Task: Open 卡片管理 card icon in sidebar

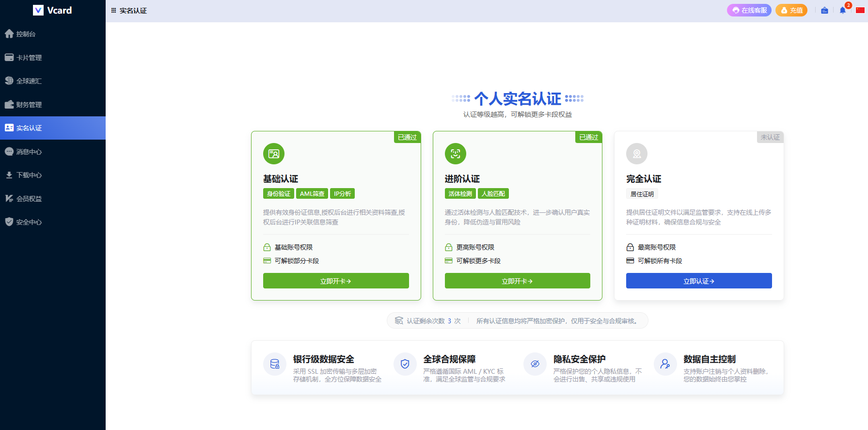Action: click(x=9, y=57)
